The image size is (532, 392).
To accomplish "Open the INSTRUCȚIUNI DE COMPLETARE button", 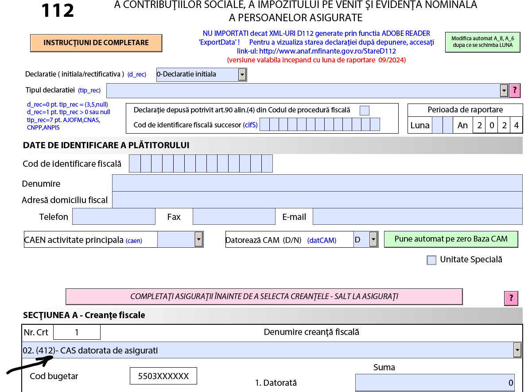I will click(96, 43).
